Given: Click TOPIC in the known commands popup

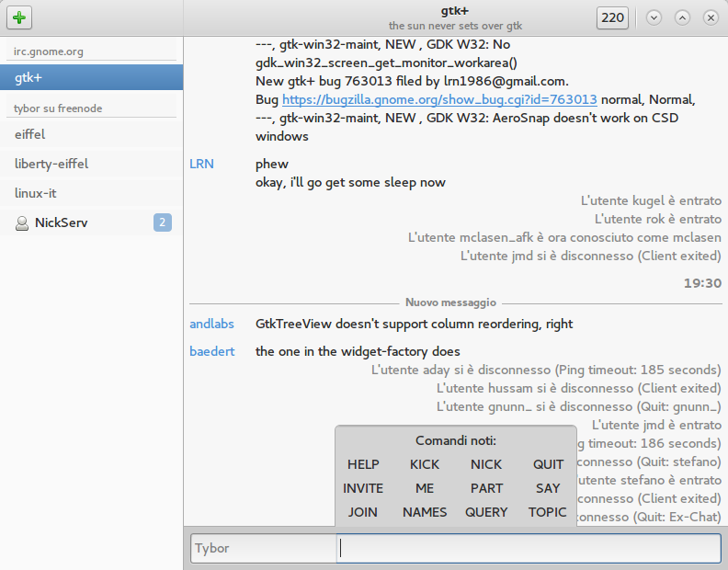Looking at the screenshot, I should coord(548,512).
